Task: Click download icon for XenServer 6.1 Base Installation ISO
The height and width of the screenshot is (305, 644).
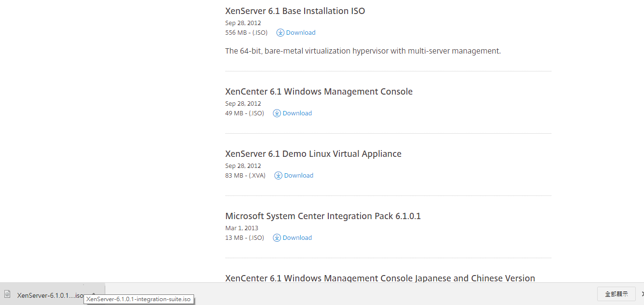Action: 280,32
